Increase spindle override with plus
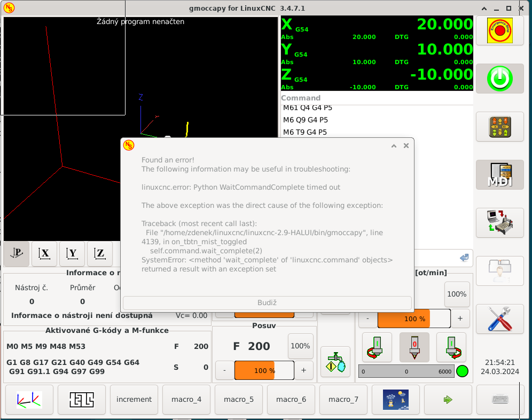The image size is (532, 420). pyautogui.click(x=460, y=318)
